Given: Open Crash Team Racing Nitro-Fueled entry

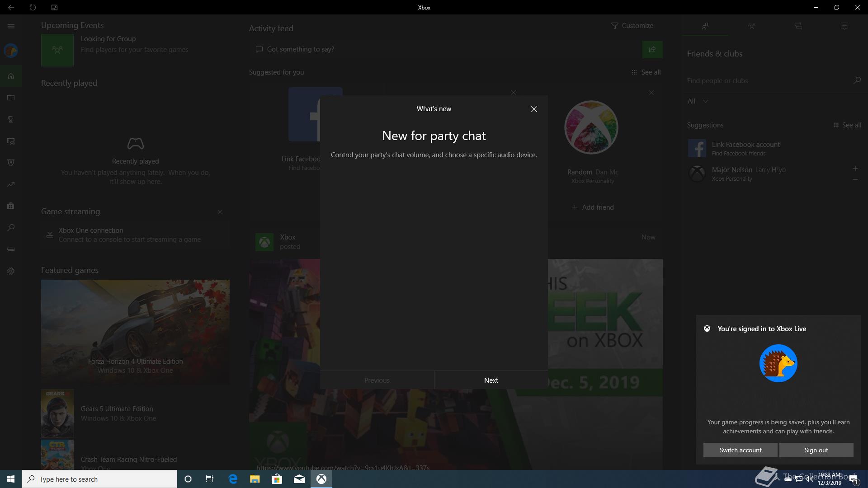Looking at the screenshot, I should 135,455.
